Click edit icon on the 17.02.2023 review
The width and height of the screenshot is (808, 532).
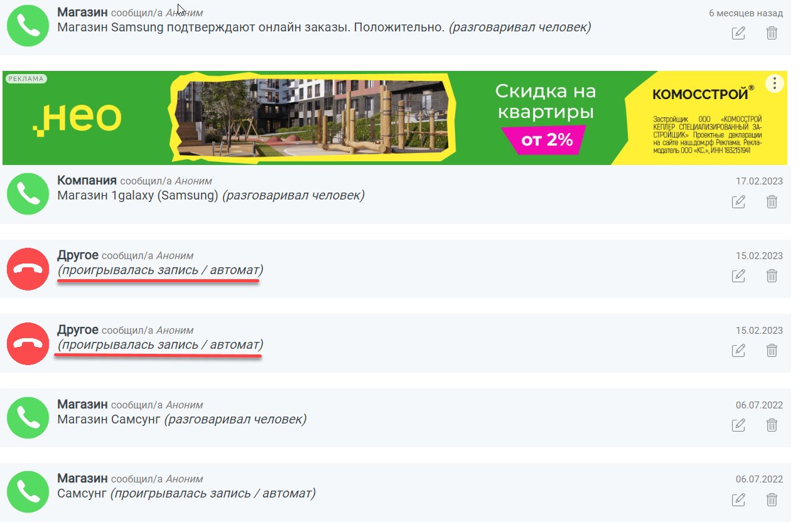tap(739, 202)
